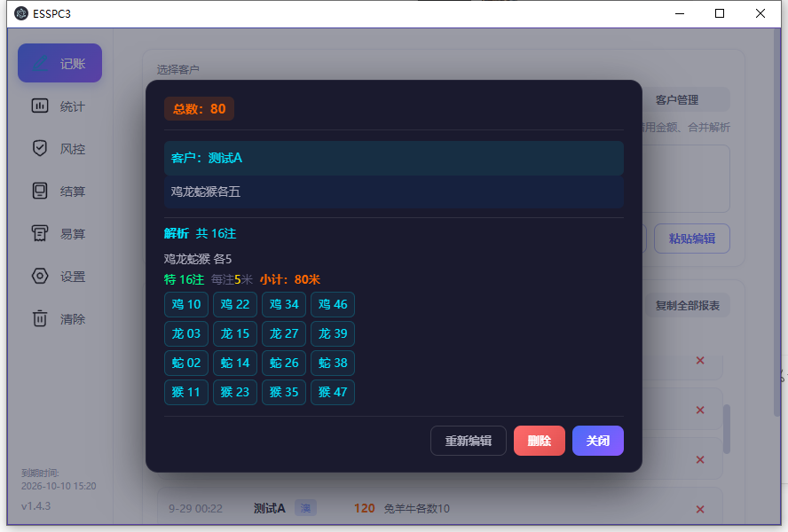Select the 龙 03 chip

click(186, 333)
